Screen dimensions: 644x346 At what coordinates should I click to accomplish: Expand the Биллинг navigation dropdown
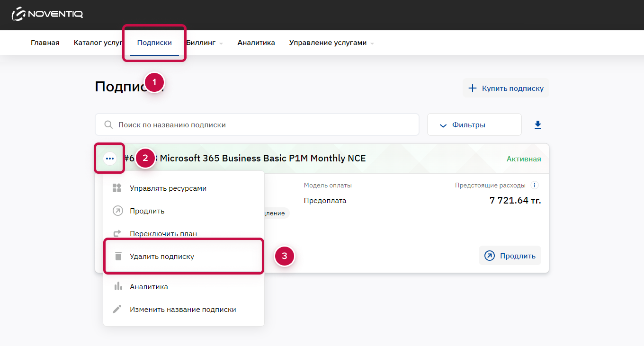click(205, 43)
